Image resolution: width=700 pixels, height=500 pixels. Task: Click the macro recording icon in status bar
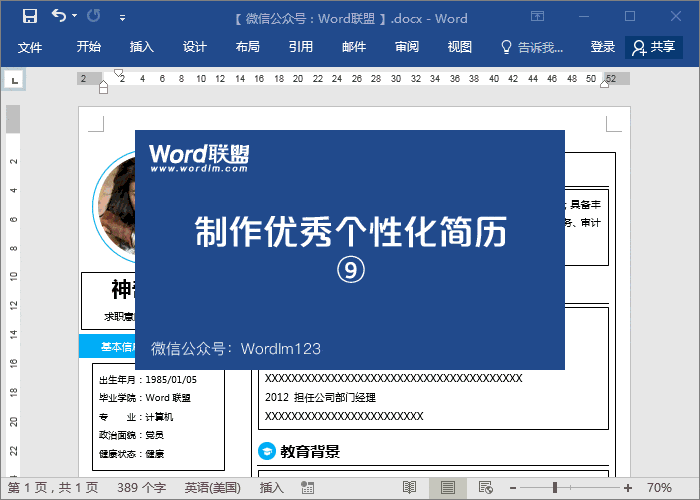tap(307, 488)
